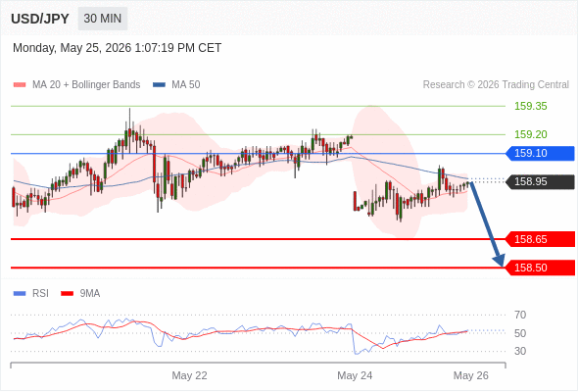This screenshot has width=578, height=392.
Task: Click the May 26 date axis label
Action: click(x=471, y=375)
